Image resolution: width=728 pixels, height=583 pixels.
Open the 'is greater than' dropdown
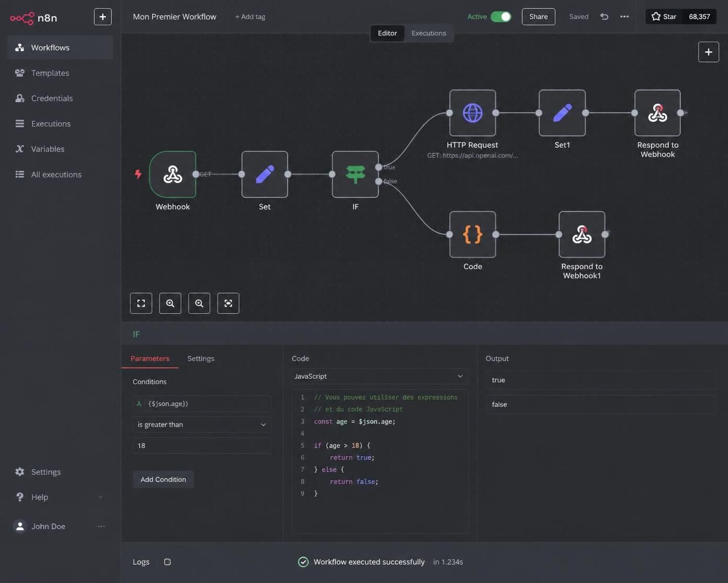click(202, 425)
